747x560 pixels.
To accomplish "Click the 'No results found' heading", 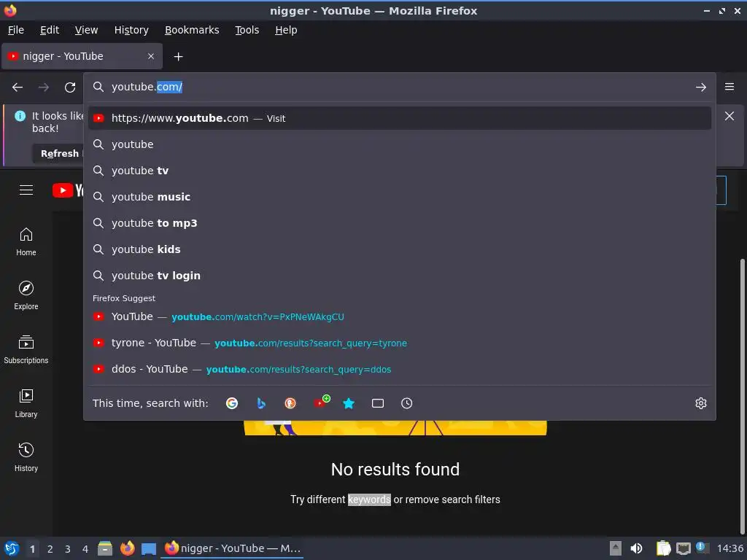I will tap(395, 470).
